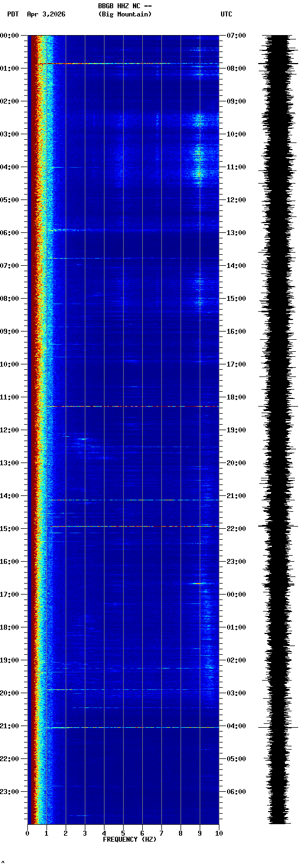Click the 'FREQUENCY (HZ)' axis label
302x868 pixels.
(130, 840)
